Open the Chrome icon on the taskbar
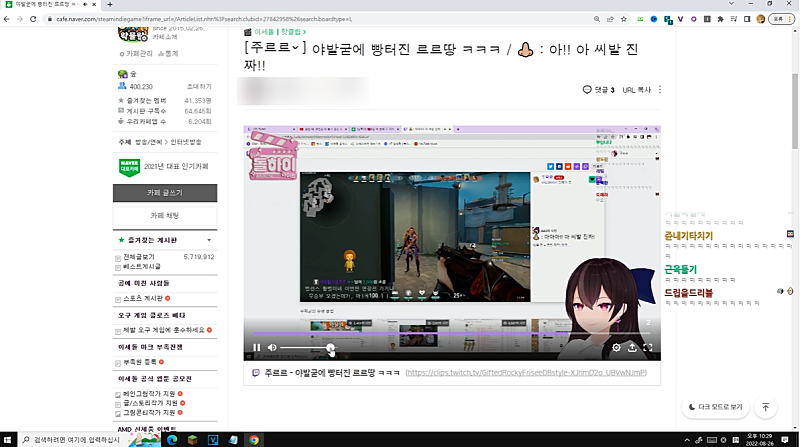 pos(254,440)
